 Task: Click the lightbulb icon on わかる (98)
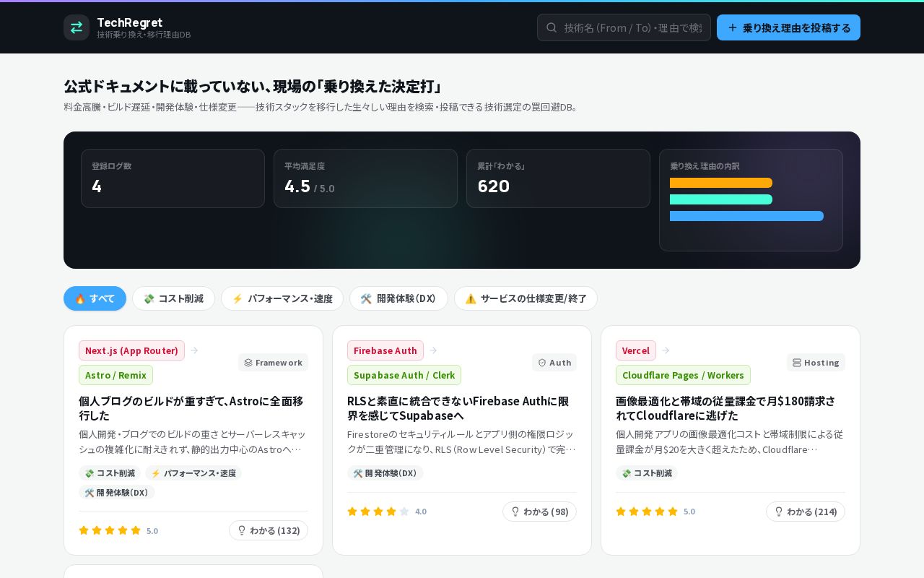(x=515, y=512)
